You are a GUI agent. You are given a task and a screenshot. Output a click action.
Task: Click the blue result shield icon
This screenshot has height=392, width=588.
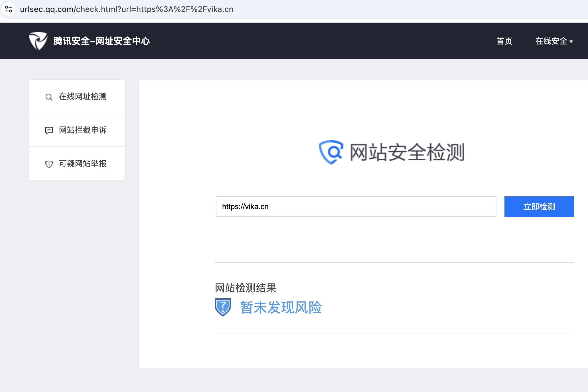[x=223, y=307]
